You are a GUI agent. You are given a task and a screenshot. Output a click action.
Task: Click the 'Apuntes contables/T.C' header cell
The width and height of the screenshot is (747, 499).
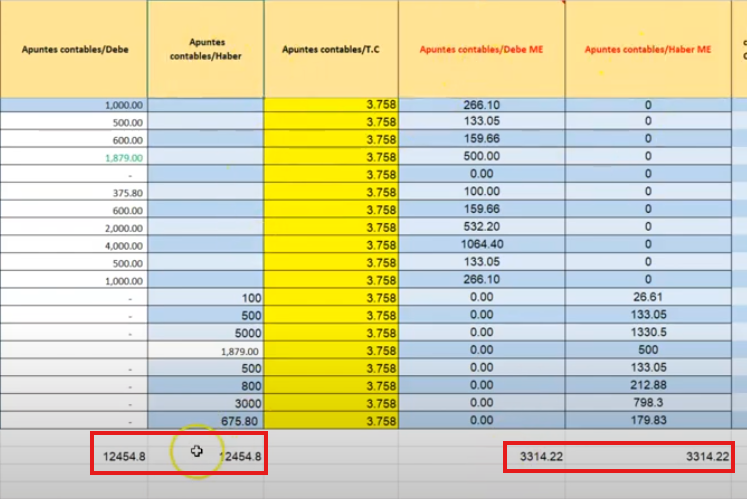coord(331,48)
